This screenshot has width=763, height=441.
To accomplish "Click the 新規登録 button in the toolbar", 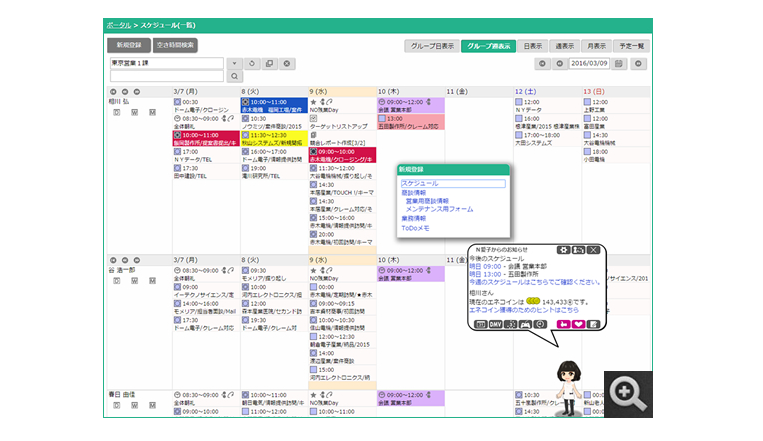I will click(129, 45).
